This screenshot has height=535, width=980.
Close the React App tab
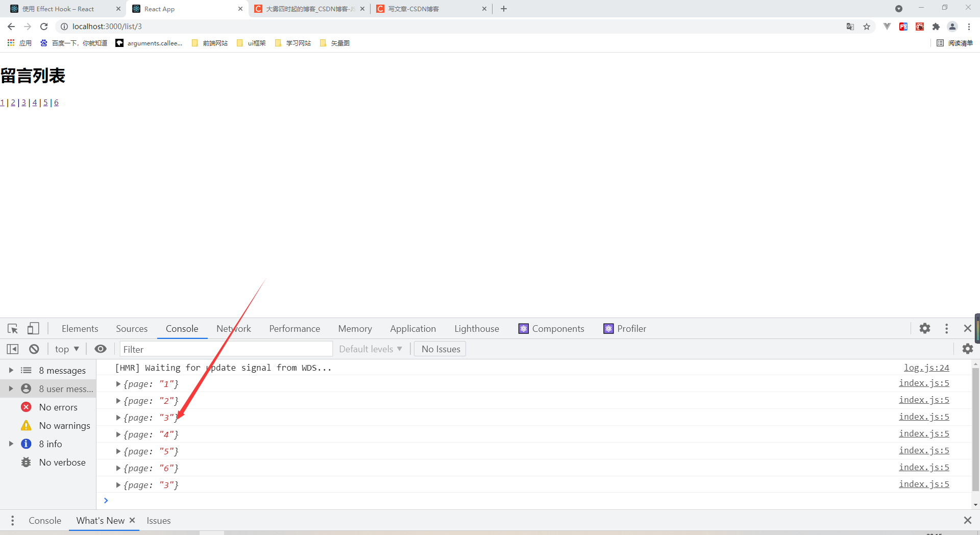(x=240, y=9)
